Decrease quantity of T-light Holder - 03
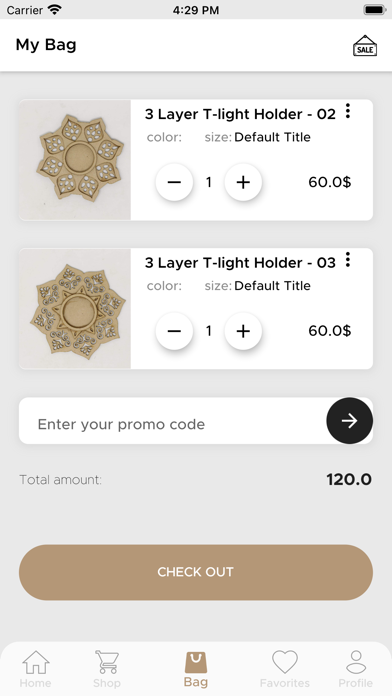Image resolution: width=392 pixels, height=696 pixels. [174, 331]
